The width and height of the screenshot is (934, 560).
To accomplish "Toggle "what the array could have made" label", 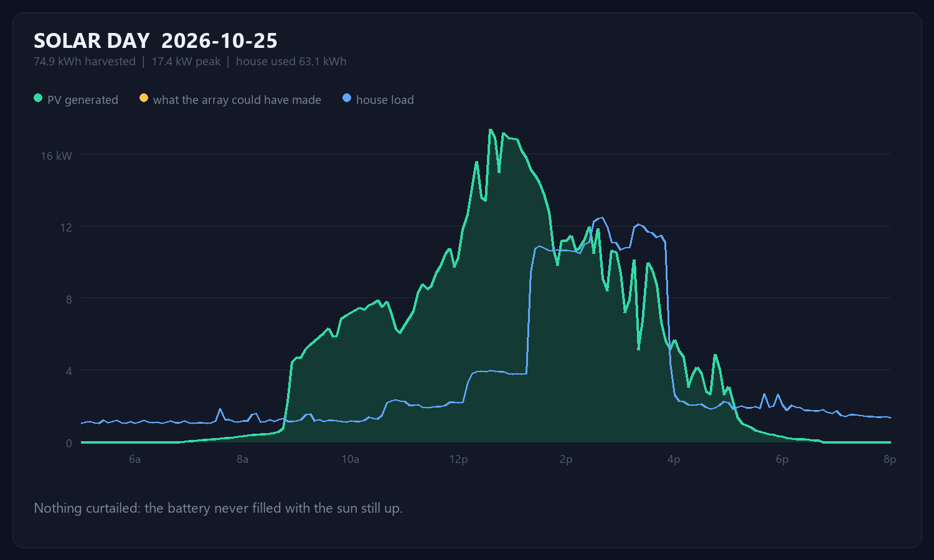I will (237, 100).
